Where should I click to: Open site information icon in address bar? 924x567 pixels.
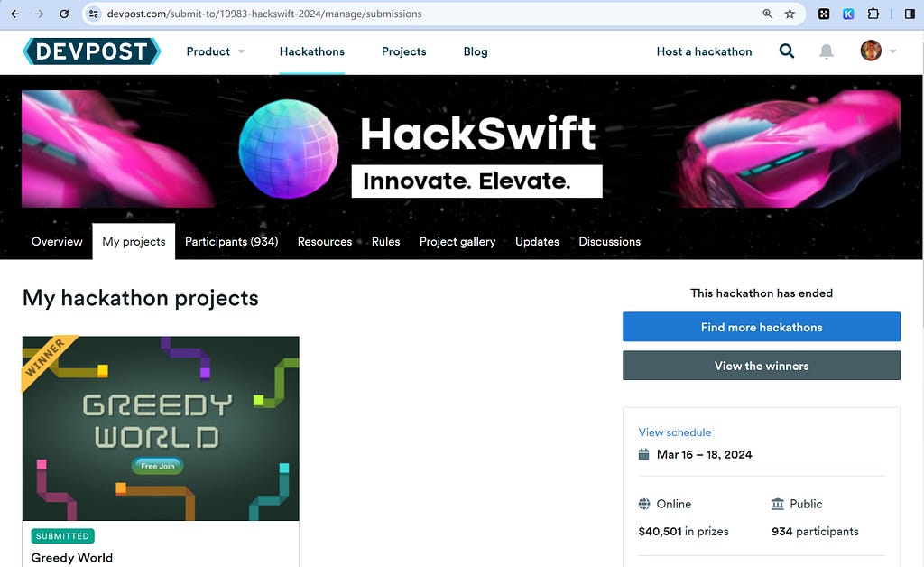[x=93, y=14]
